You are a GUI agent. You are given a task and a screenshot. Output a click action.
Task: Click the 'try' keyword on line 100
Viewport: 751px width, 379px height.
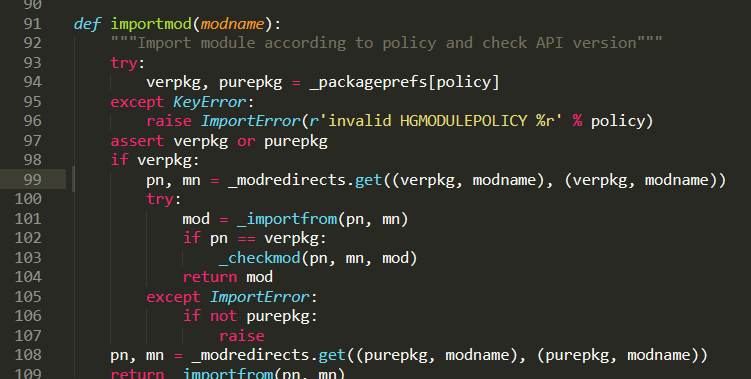pos(160,199)
